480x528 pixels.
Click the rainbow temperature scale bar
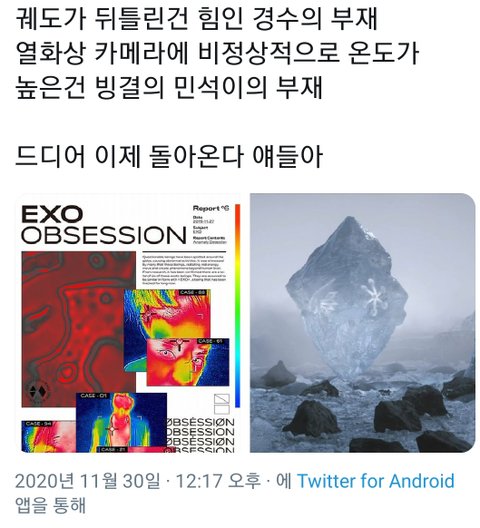point(237,306)
